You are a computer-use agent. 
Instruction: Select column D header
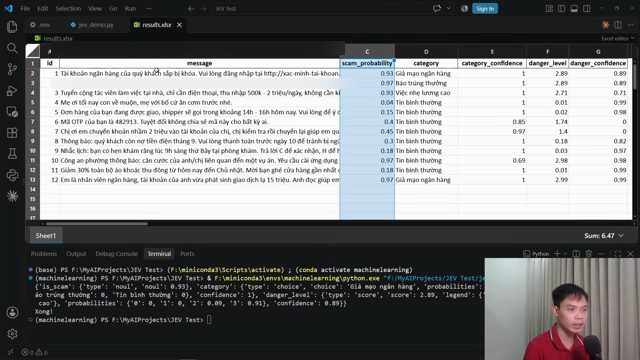426,51
